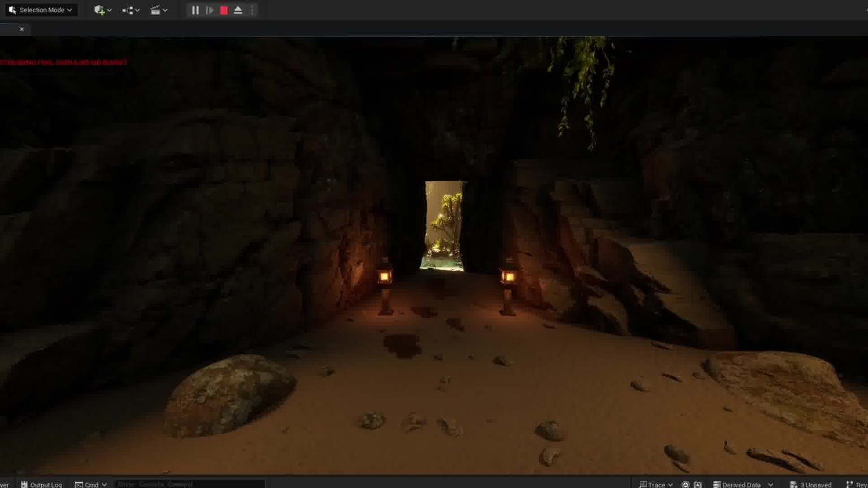Advance a single frame
The width and height of the screenshot is (868, 488).
click(x=210, y=10)
